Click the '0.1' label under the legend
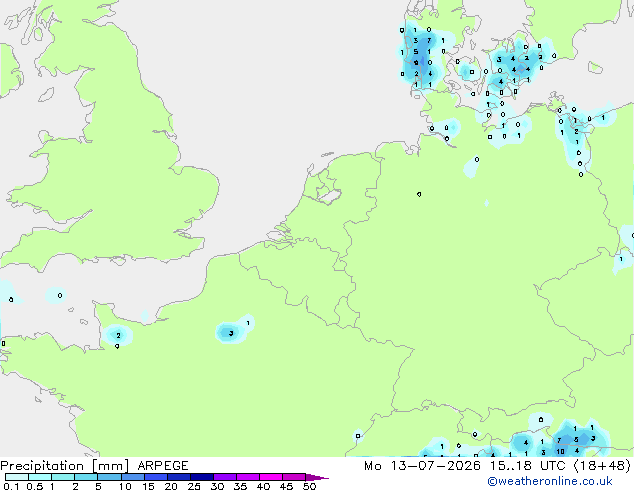The height and width of the screenshot is (490, 634). coord(11,486)
